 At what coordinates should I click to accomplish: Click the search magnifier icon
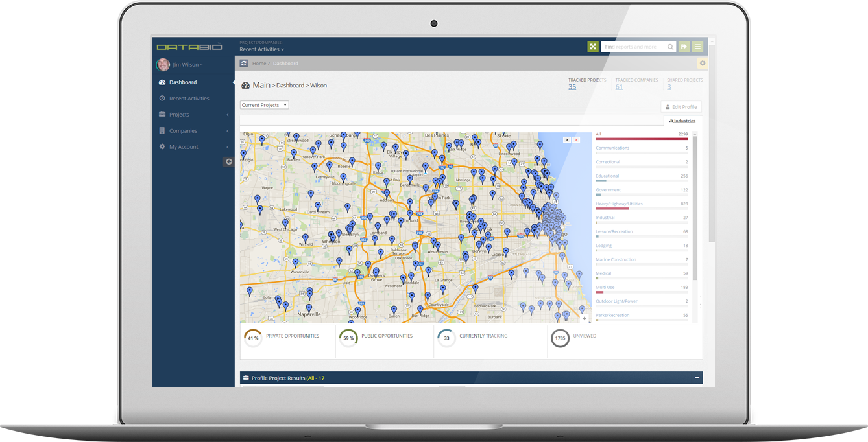tap(670, 46)
